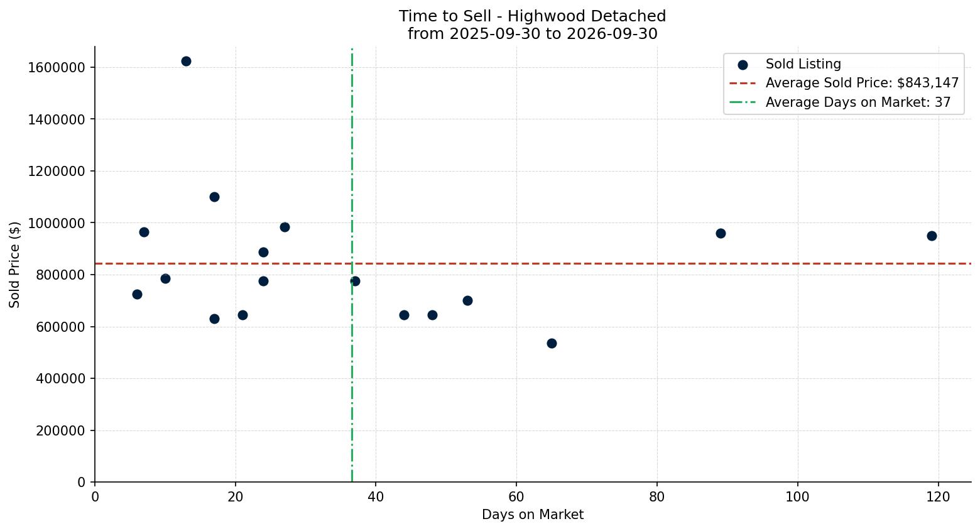Screen dimensions: 980x531
Task: Select the data point at 89 days on market
Action: click(721, 233)
